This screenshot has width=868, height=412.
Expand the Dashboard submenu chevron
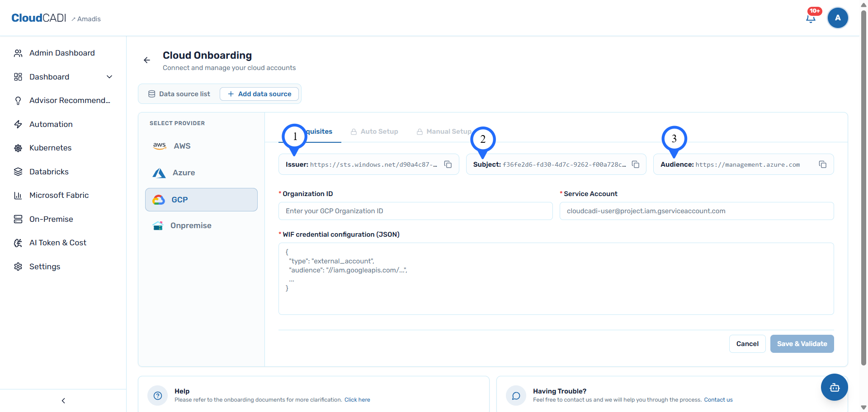click(109, 77)
